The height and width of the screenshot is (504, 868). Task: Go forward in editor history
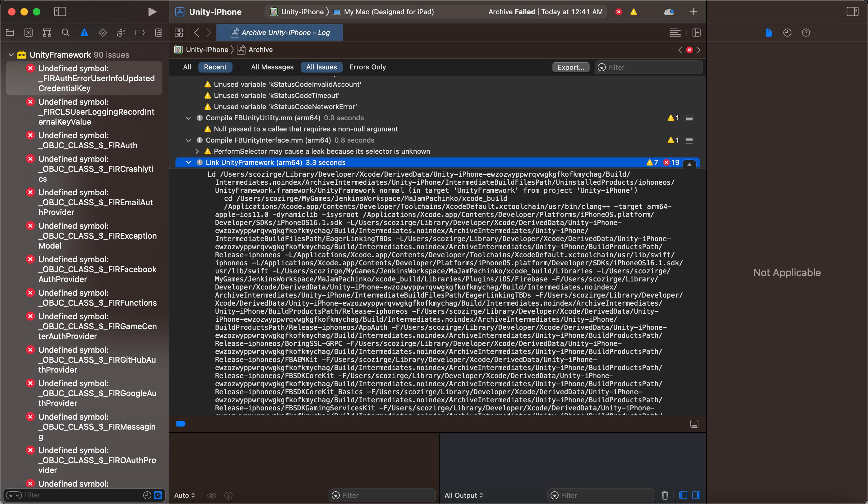pos(209,33)
